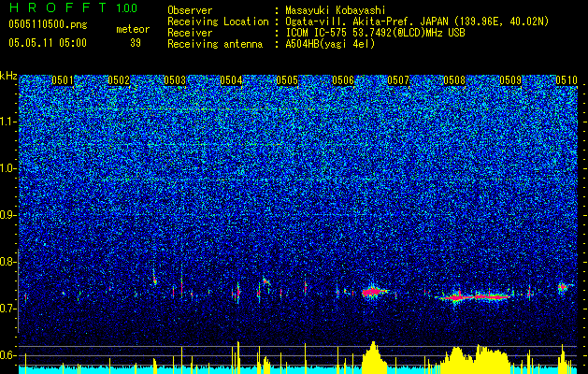Click the 1.0 frequency axis label
The height and width of the screenshot is (374, 588).
pos(7,168)
